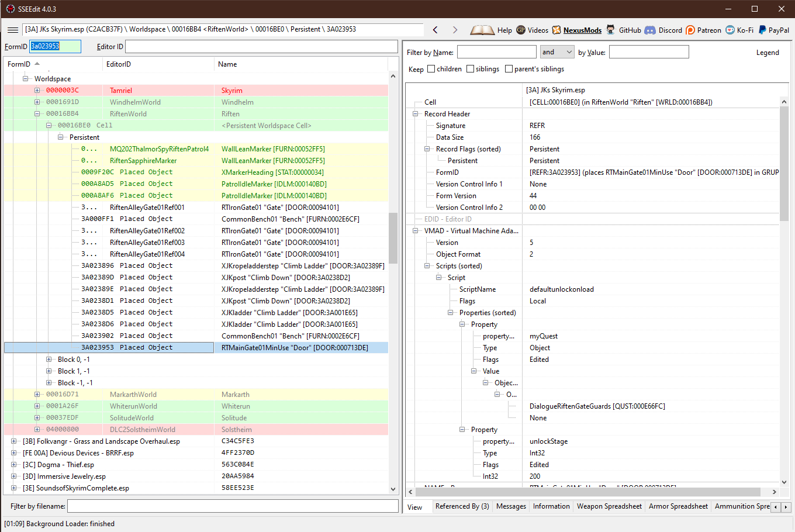Expand the MarkarthWorld 00016D71 node
The height and width of the screenshot is (532, 795).
pos(37,395)
